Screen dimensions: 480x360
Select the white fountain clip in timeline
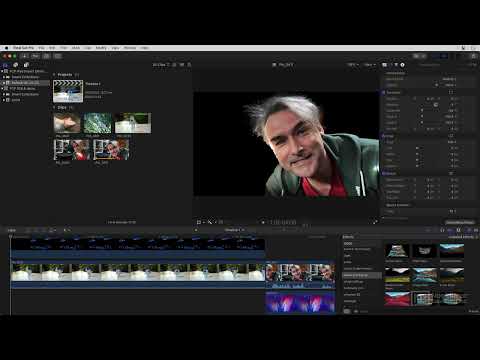pos(138,274)
